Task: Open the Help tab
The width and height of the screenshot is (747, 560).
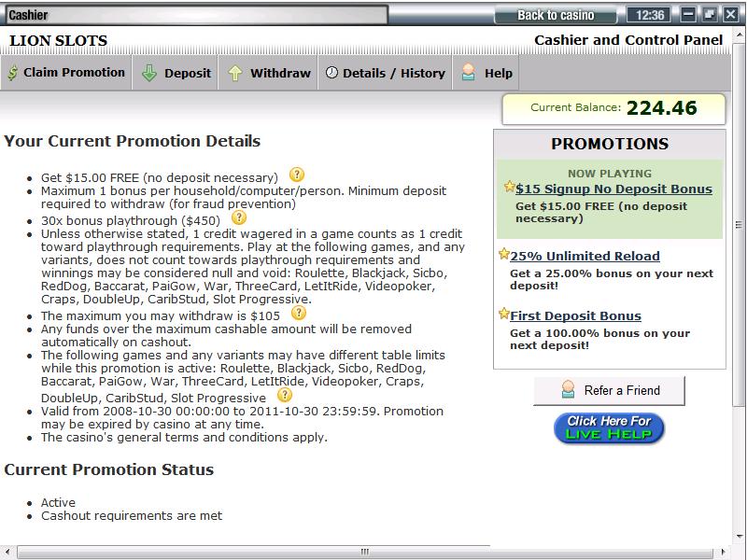Action: (x=486, y=73)
